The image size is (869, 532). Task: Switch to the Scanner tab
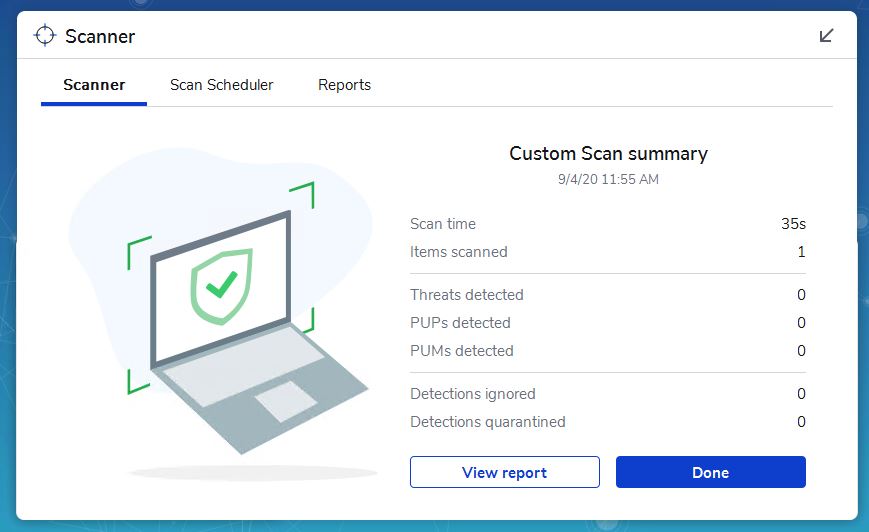click(94, 85)
